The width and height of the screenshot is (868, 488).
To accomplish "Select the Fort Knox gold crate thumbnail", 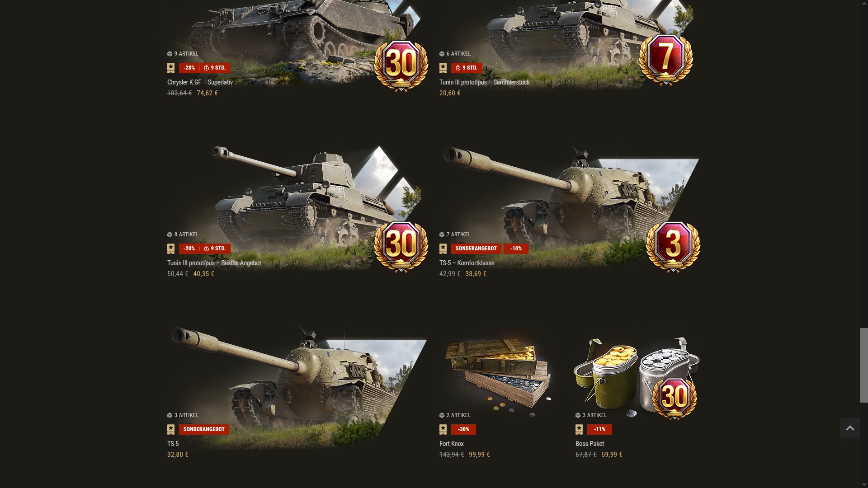I will click(499, 375).
